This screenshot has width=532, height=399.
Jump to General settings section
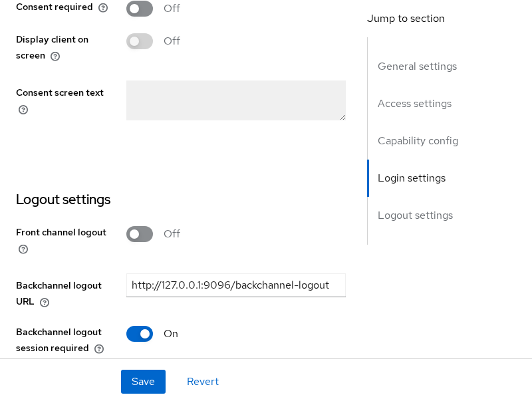point(418,66)
